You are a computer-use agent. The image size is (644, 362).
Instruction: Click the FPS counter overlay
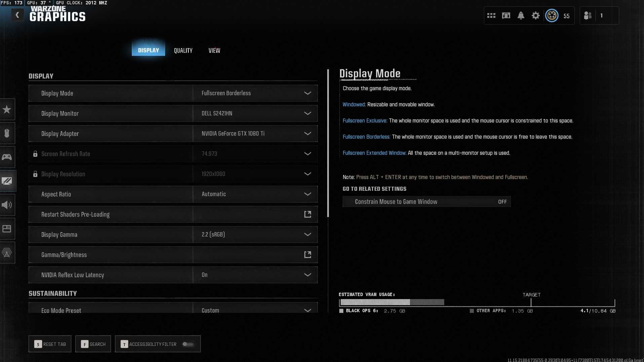click(12, 3)
